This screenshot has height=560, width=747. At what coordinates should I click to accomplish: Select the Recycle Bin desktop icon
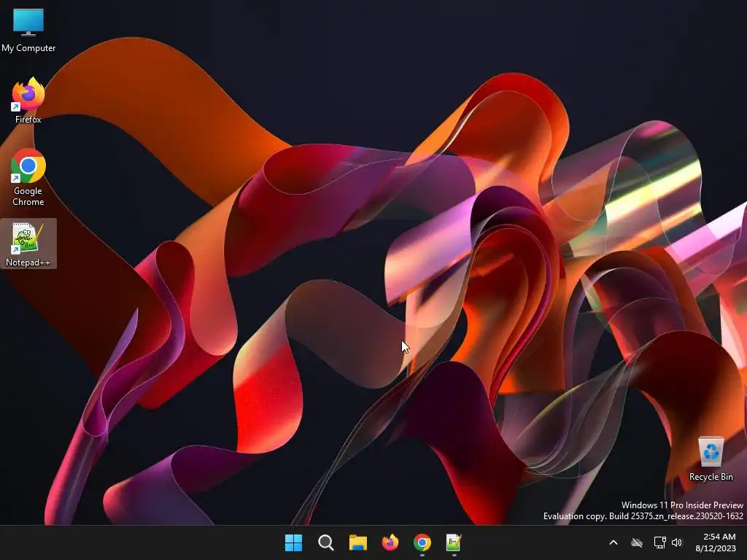point(711,459)
